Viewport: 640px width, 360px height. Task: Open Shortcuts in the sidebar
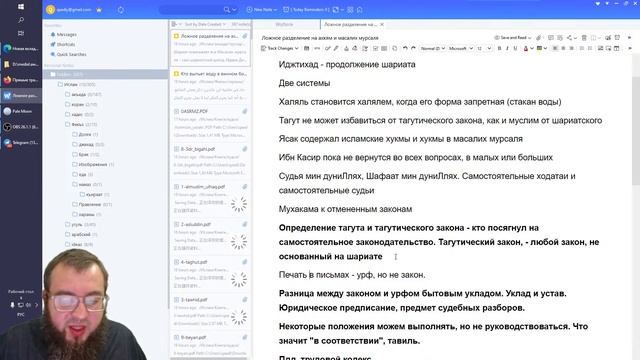point(66,44)
